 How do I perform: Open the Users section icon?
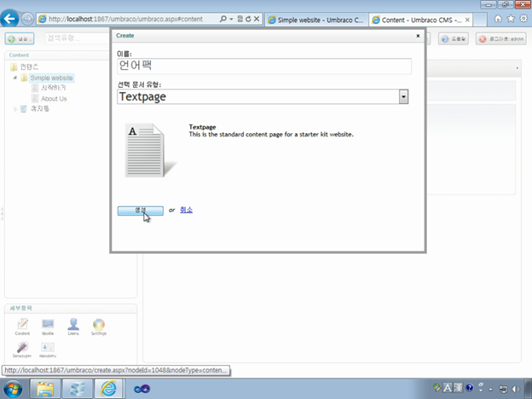(73, 327)
